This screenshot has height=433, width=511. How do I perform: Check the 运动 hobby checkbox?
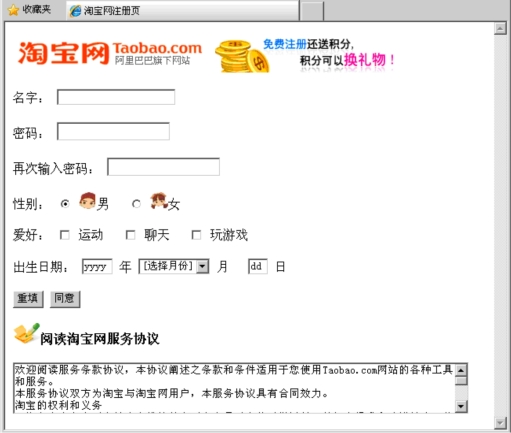tap(65, 235)
